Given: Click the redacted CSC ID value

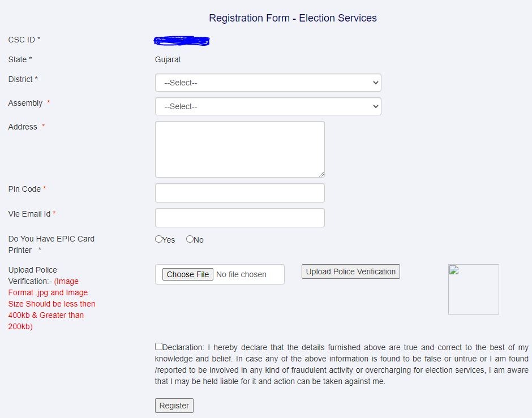Looking at the screenshot, I should [x=182, y=41].
